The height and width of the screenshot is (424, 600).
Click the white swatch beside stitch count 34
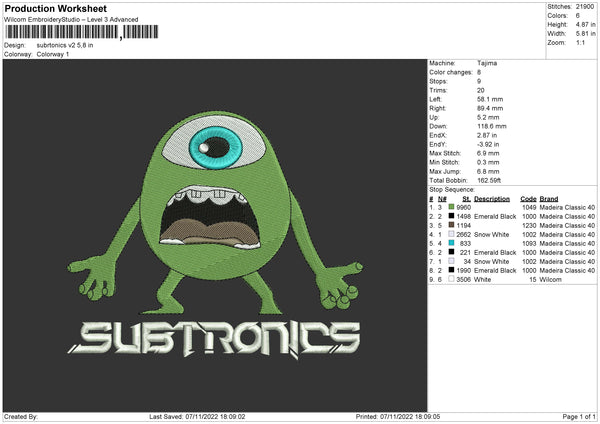click(452, 261)
